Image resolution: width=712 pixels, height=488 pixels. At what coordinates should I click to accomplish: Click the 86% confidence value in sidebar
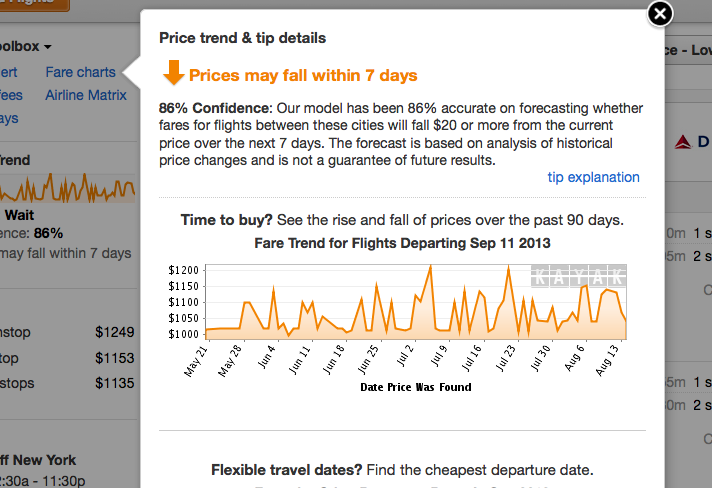pos(48,233)
